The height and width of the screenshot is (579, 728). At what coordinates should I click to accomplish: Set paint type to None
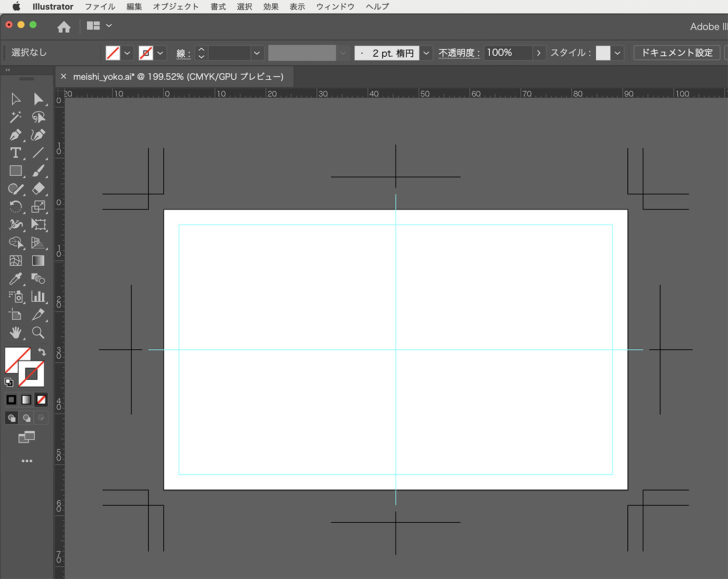[41, 400]
